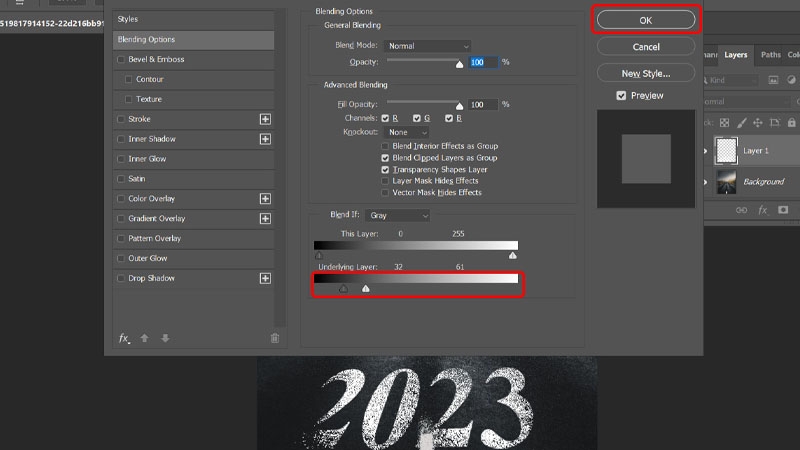Add another Color Overlay with the plus icon
Screen dimensions: 800x450
click(x=265, y=199)
